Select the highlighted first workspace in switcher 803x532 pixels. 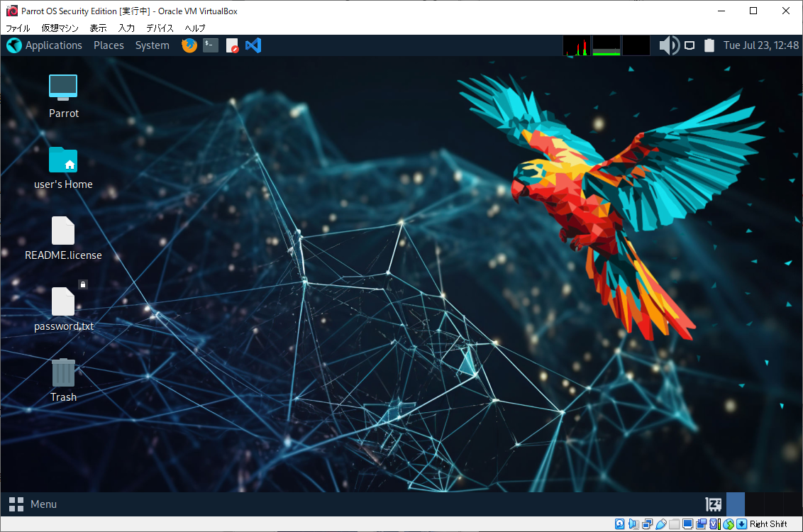[x=736, y=504]
